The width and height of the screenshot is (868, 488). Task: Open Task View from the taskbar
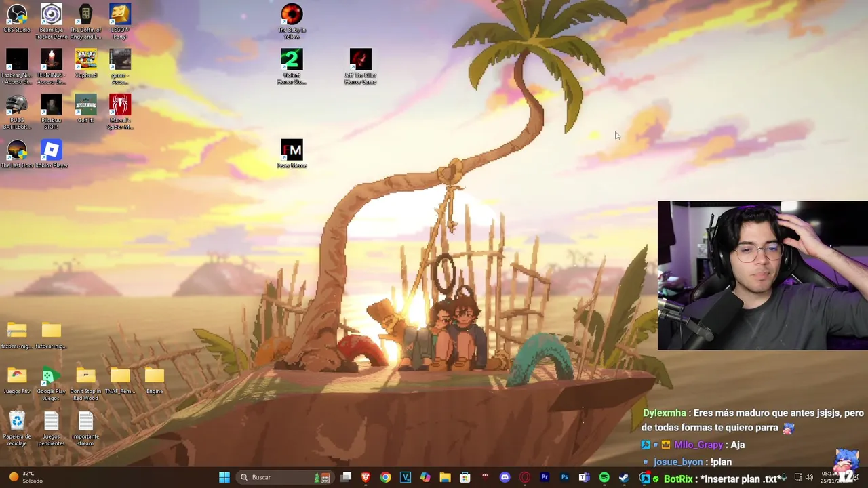click(x=346, y=477)
